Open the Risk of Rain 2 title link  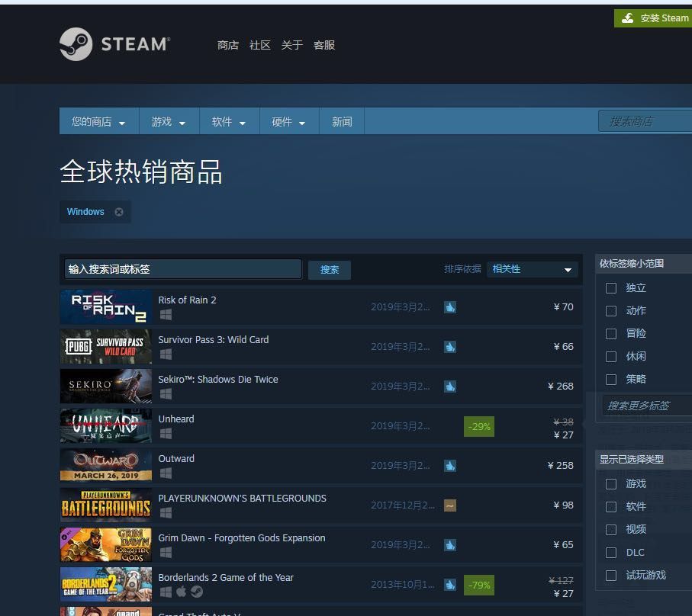187,300
